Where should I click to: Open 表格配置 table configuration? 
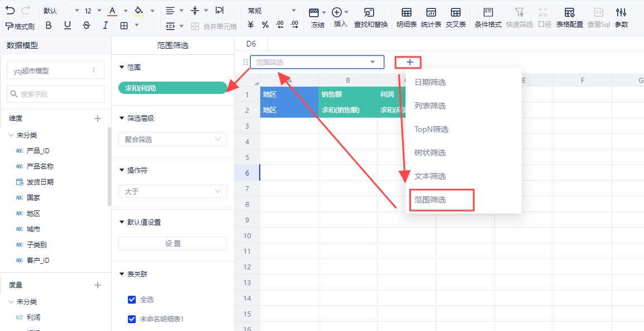569,18
